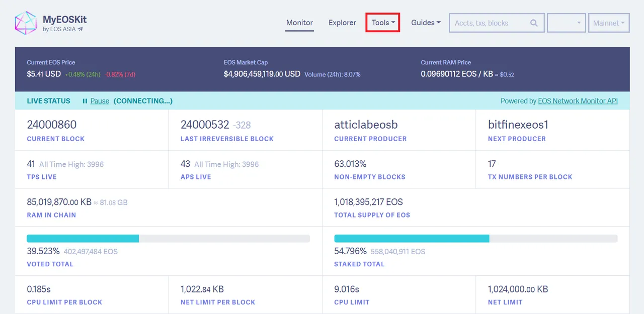Viewport: 644px width, 314px height.
Task: Click the 'APS LIVE' label
Action: [x=196, y=177]
